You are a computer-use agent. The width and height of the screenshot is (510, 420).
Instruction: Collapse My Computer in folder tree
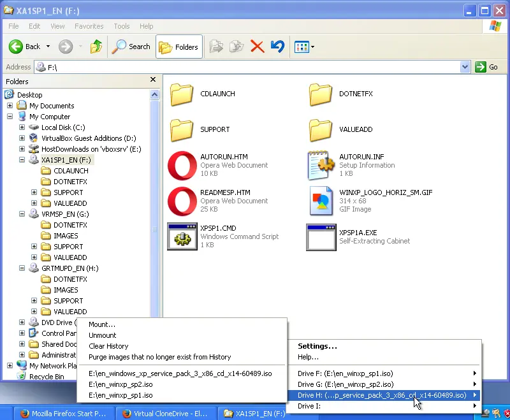[x=10, y=117]
